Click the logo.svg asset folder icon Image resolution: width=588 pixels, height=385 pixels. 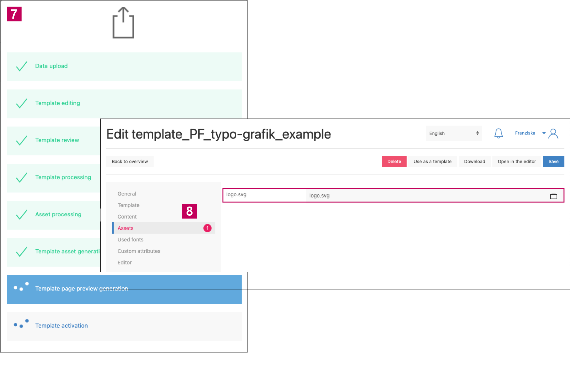[553, 196]
